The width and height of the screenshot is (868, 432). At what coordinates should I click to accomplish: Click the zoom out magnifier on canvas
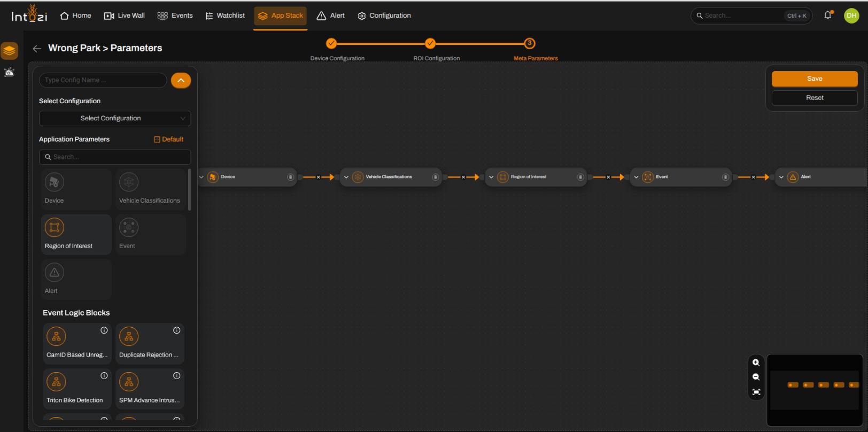pos(756,377)
